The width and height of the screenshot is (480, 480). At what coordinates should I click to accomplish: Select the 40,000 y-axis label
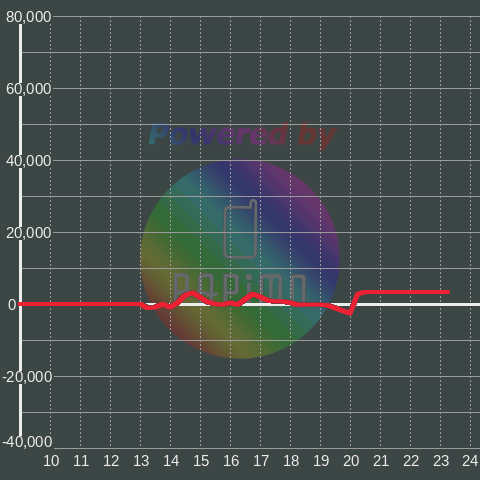click(x=29, y=161)
